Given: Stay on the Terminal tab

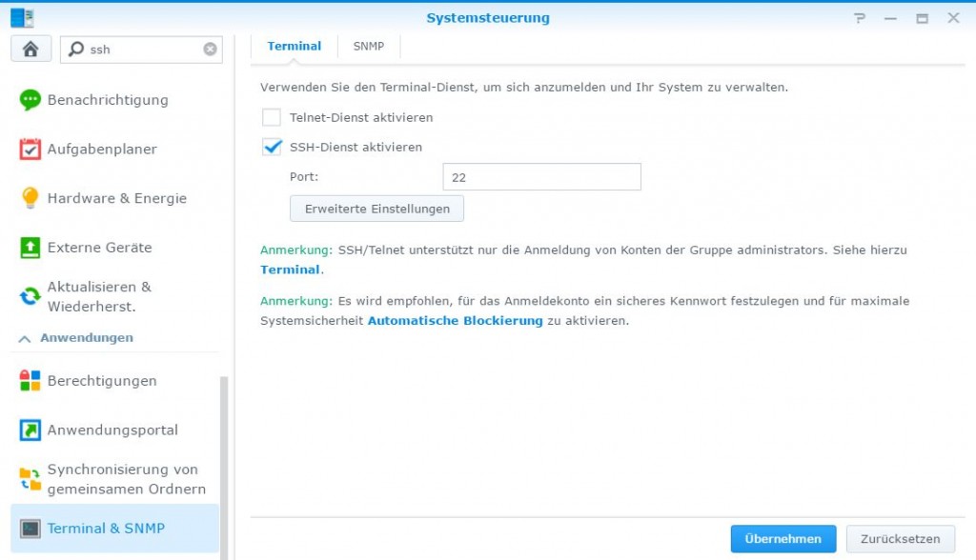Looking at the screenshot, I should point(294,45).
